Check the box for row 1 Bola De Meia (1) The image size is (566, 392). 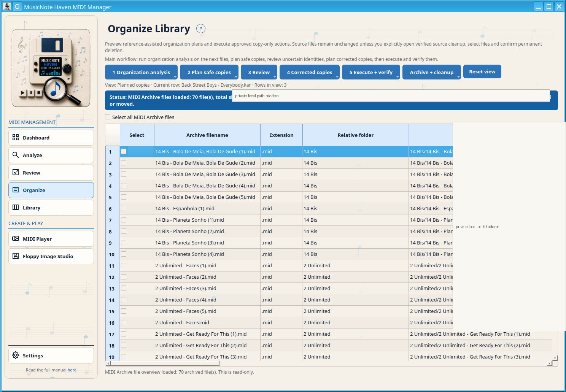tap(124, 151)
